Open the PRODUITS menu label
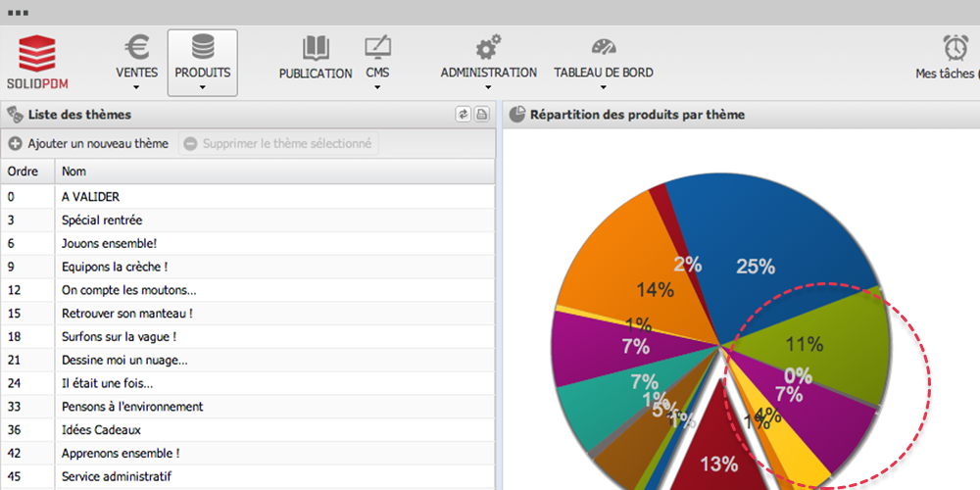Image resolution: width=980 pixels, height=490 pixels. [203, 73]
